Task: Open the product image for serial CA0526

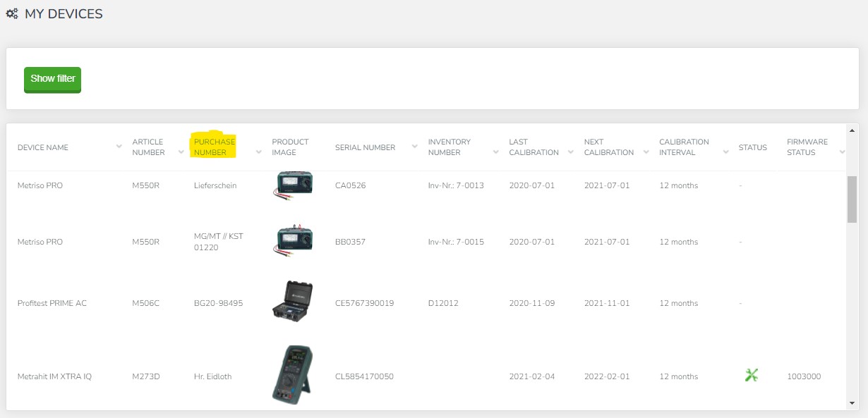Action: coord(293,185)
